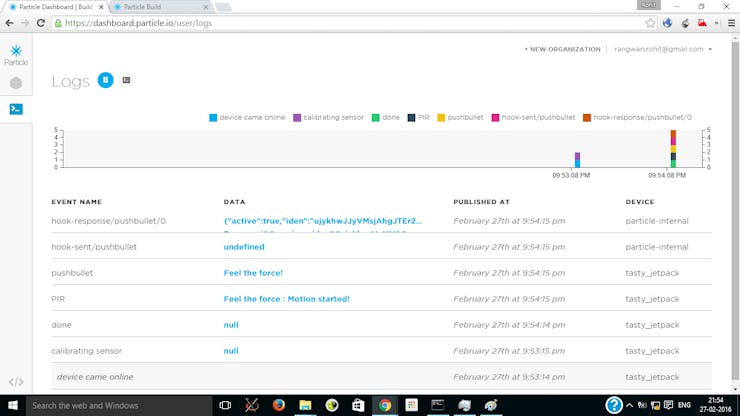Select the Particle Dashboard browser tab
Viewport: 740px width, 416px height.
click(x=56, y=7)
